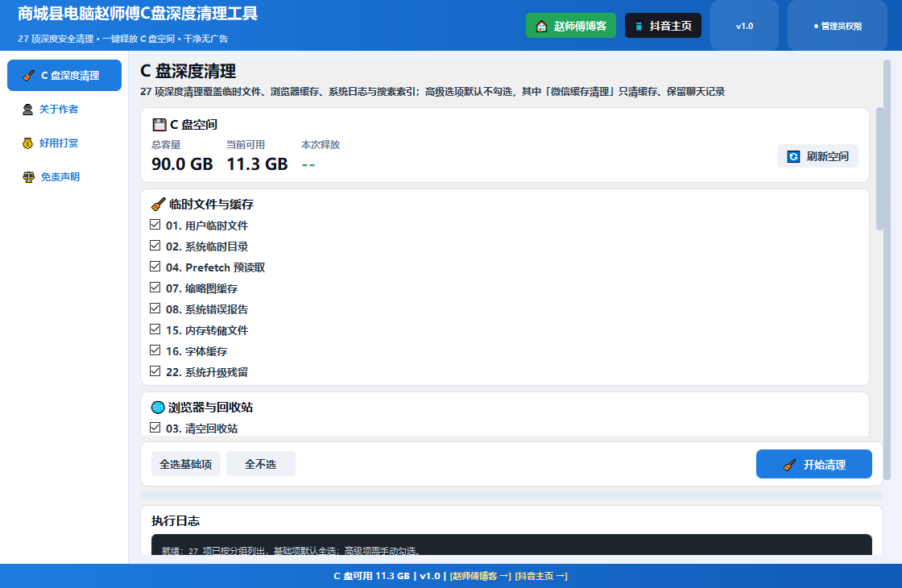Click the 管理员权限 badge in the header
The height and width of the screenshot is (588, 902).
pos(838,26)
